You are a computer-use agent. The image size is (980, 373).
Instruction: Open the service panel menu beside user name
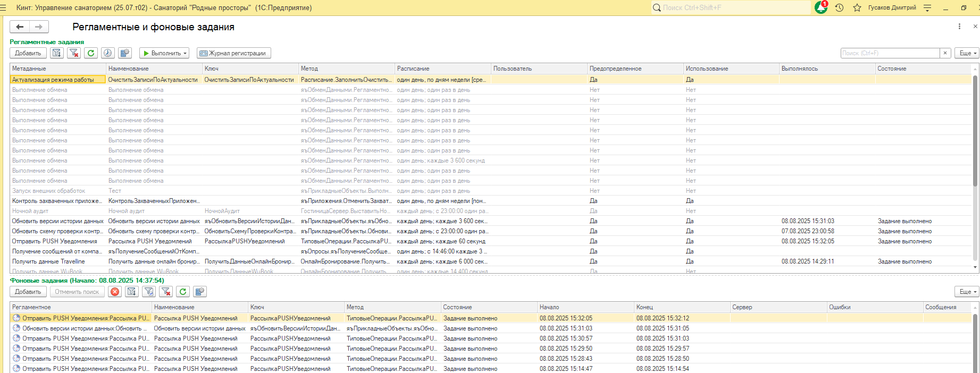pos(928,7)
